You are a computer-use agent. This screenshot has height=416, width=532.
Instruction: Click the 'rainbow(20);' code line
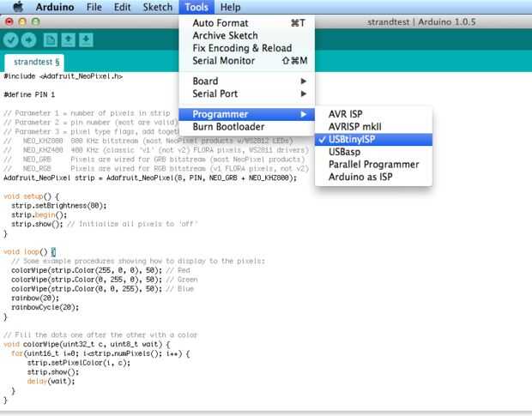click(35, 298)
